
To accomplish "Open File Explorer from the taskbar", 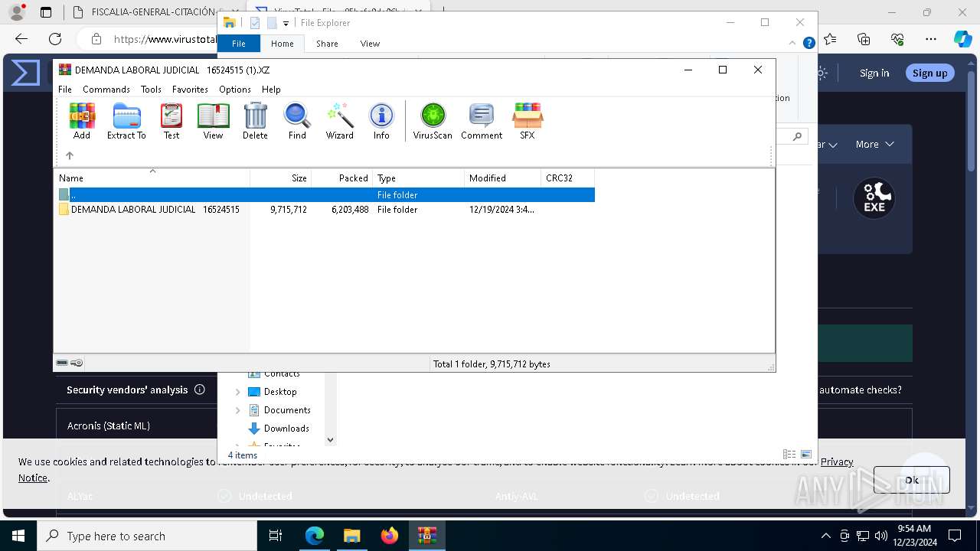I will coord(352,536).
